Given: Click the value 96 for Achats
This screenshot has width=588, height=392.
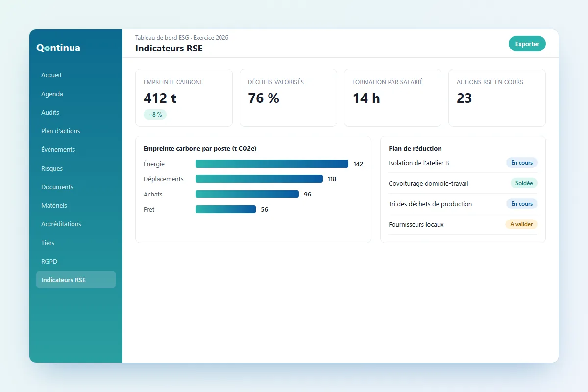Looking at the screenshot, I should tap(308, 195).
